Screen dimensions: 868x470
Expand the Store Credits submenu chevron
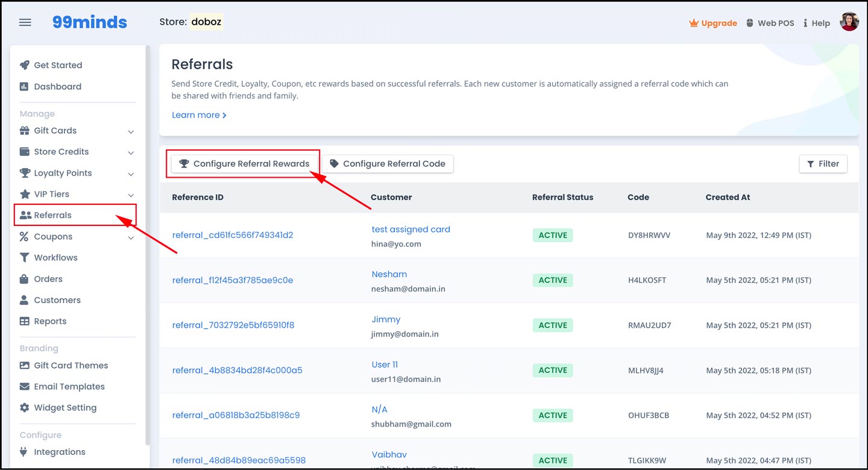click(131, 152)
